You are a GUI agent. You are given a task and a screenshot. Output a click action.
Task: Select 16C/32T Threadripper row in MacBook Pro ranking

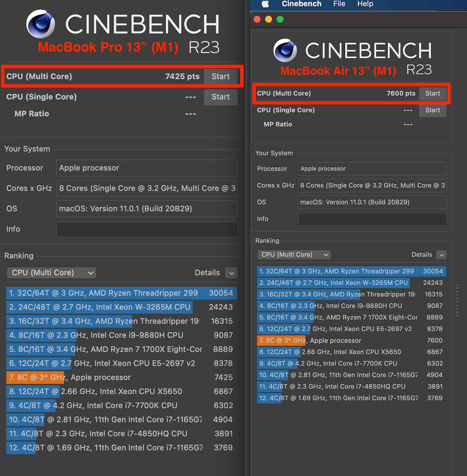(122, 321)
